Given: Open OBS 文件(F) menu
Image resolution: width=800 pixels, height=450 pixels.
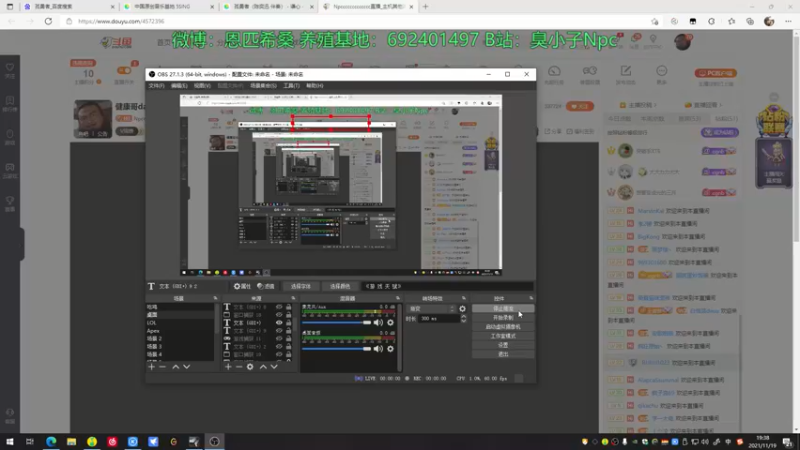Looking at the screenshot, I should pyautogui.click(x=157, y=86).
